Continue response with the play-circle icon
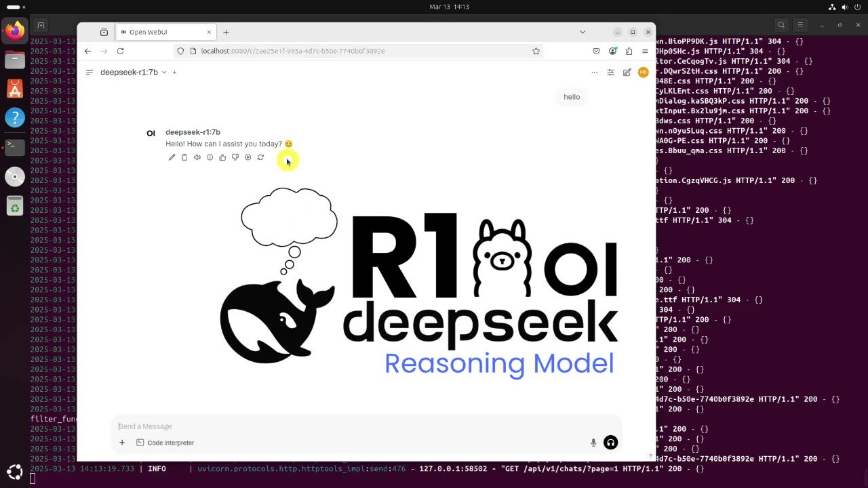 coord(248,157)
